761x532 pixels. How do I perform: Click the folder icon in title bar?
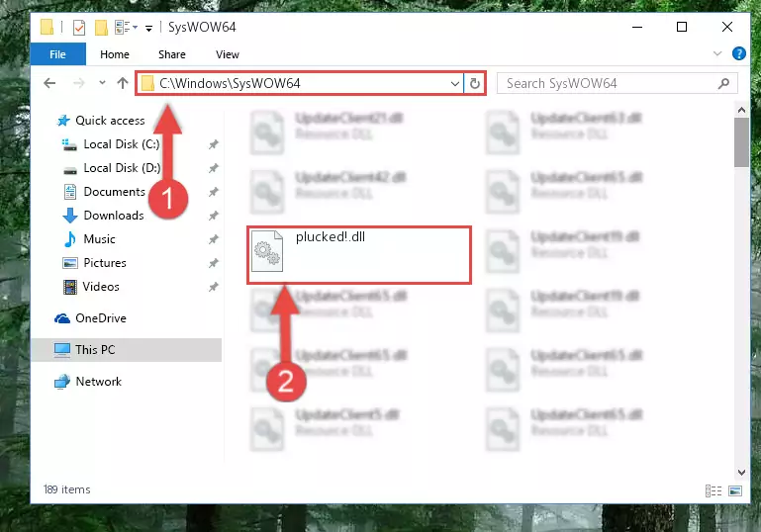[48, 27]
